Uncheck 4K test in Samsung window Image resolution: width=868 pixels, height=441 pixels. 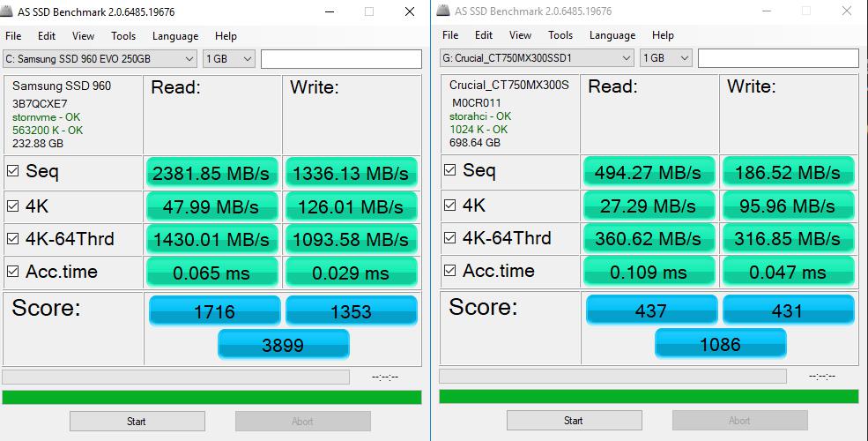point(12,206)
